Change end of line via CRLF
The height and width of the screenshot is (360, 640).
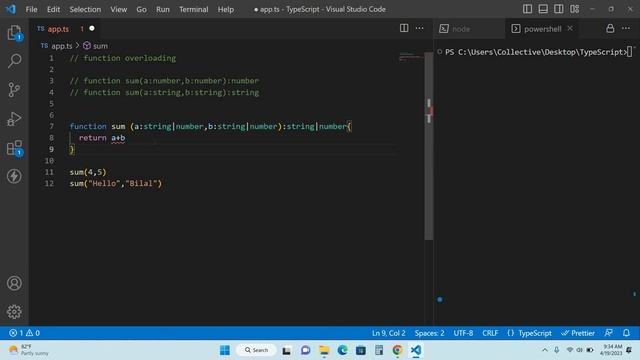pyautogui.click(x=490, y=333)
